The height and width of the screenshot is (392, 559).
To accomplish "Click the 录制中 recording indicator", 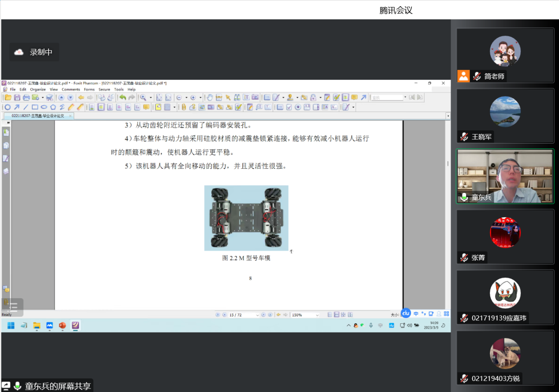I will coord(34,52).
